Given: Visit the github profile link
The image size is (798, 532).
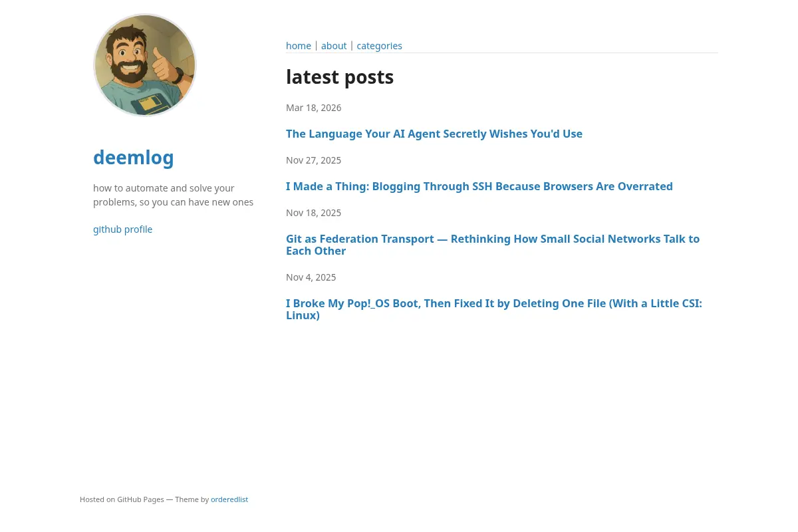Looking at the screenshot, I should [122, 229].
